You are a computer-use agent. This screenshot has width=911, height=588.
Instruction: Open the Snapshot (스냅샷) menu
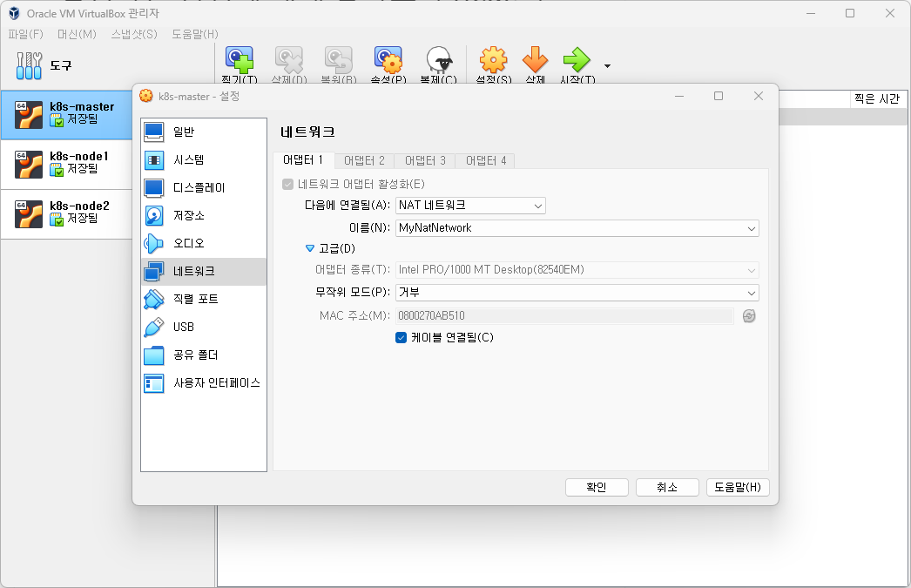133,34
